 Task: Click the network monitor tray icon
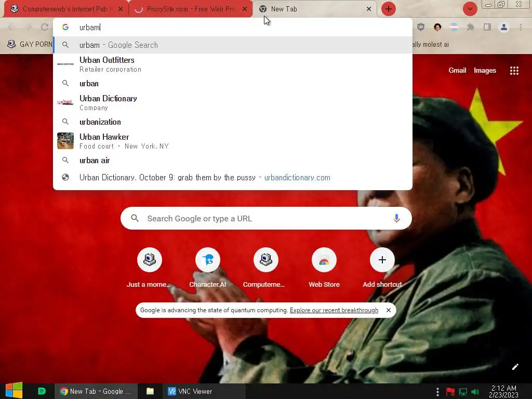coord(463,392)
